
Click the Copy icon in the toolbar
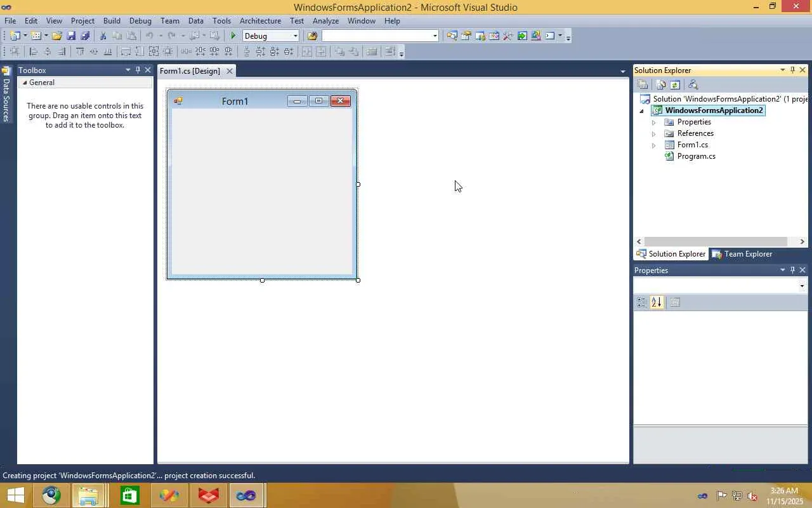click(x=117, y=36)
